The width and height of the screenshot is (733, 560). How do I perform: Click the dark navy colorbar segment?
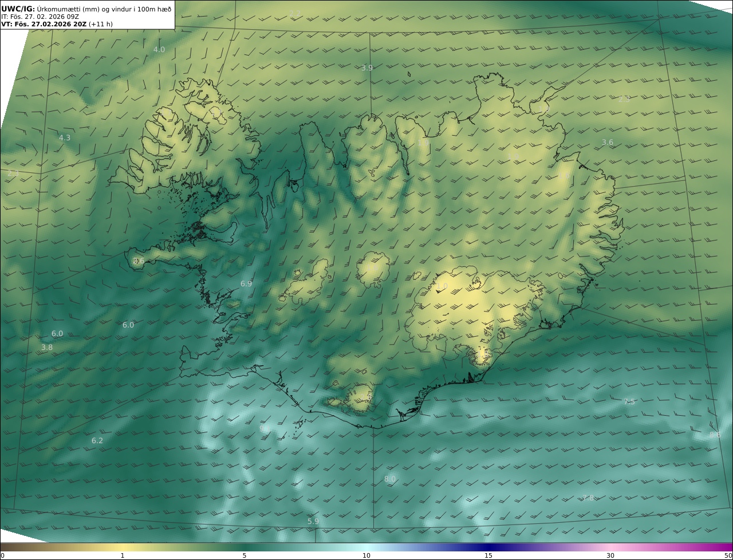click(x=488, y=547)
